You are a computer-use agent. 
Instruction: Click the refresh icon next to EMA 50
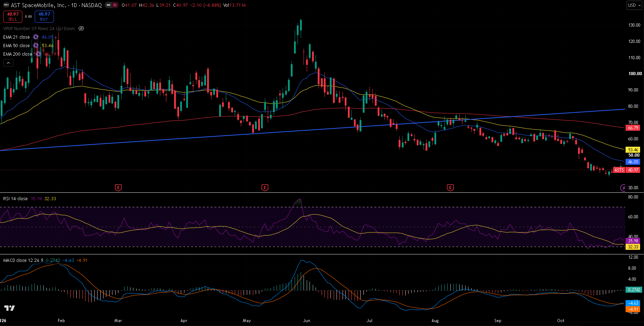click(36, 46)
